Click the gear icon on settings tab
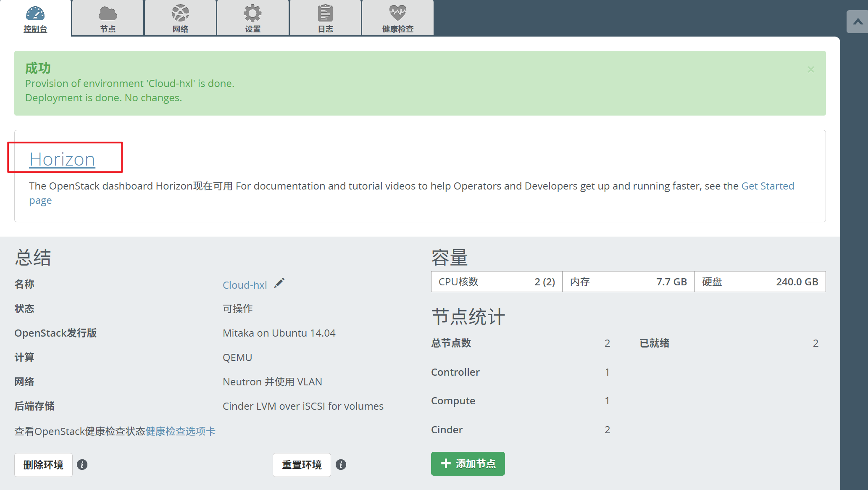This screenshot has width=868, height=490. coord(253,13)
